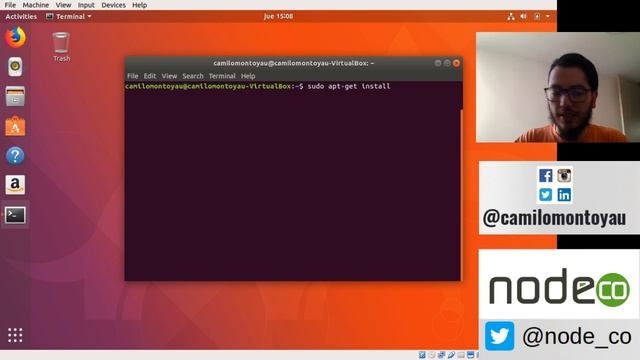This screenshot has height=360, width=640.
Task: Click VirtualBox network adapter status icon
Action: [x=441, y=355]
